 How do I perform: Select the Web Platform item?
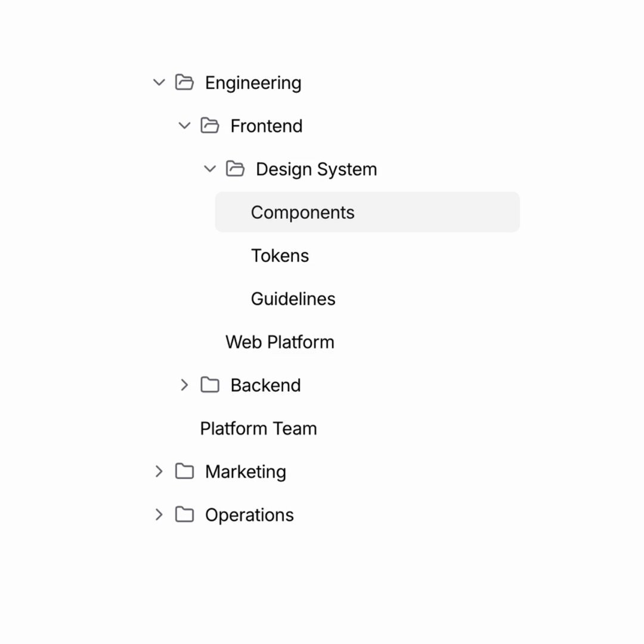pos(280,342)
